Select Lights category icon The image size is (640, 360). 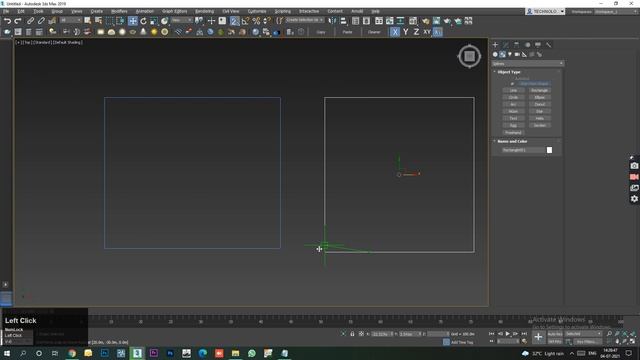tap(510, 54)
